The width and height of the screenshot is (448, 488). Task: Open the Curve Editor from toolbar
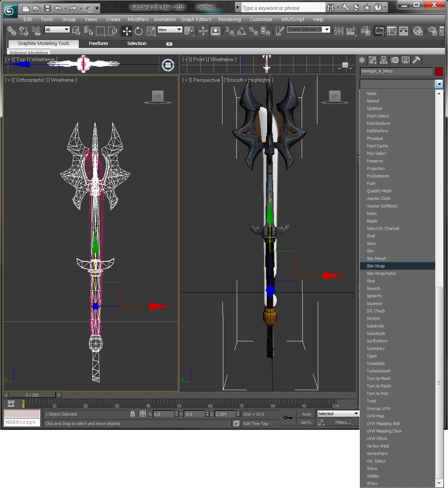tap(391, 31)
